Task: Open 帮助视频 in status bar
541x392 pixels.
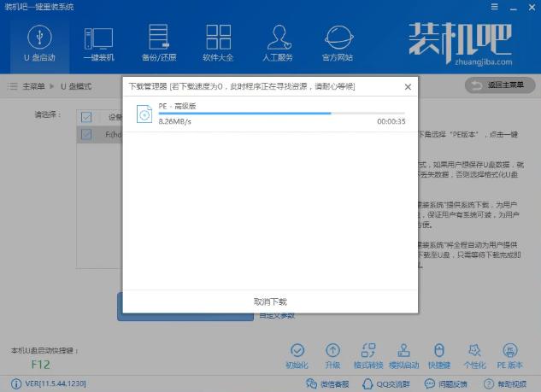Action: (505, 383)
